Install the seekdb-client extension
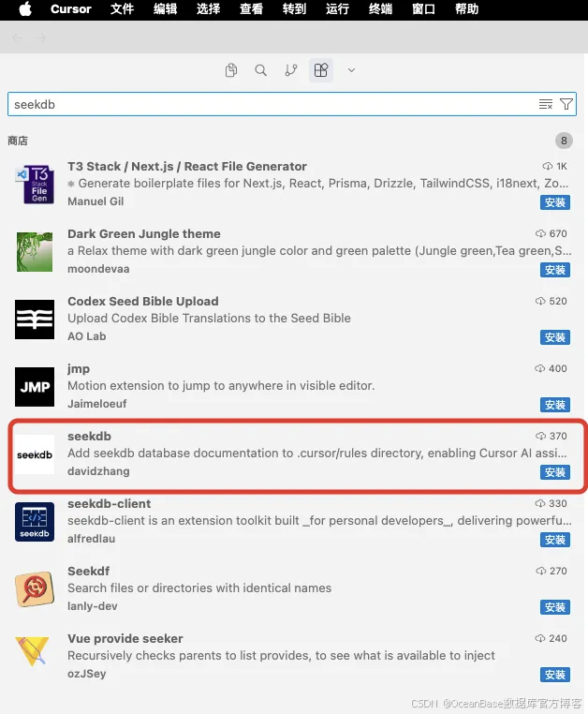 (x=555, y=540)
